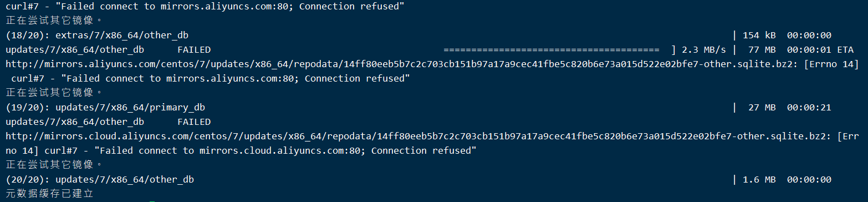Click 正在尝试其它镜像 line above the (20/20) entry
Image resolution: width=868 pixels, height=202 pixels.
click(x=54, y=165)
